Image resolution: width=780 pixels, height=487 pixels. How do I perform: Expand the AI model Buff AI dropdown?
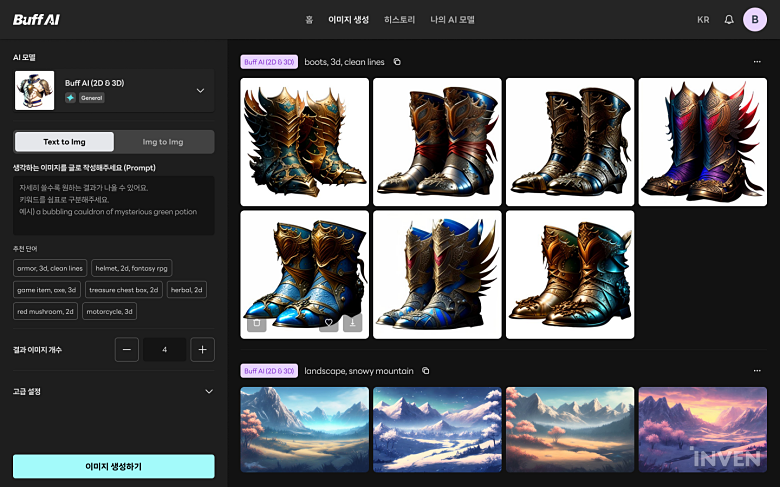pos(200,90)
